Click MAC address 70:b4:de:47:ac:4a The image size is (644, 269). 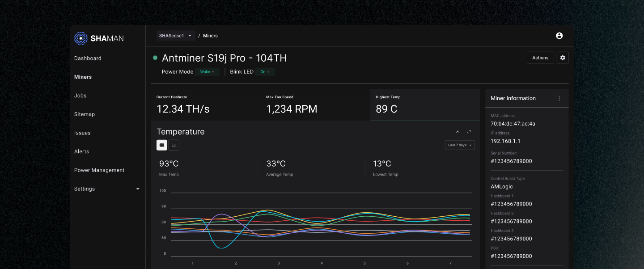click(x=513, y=124)
